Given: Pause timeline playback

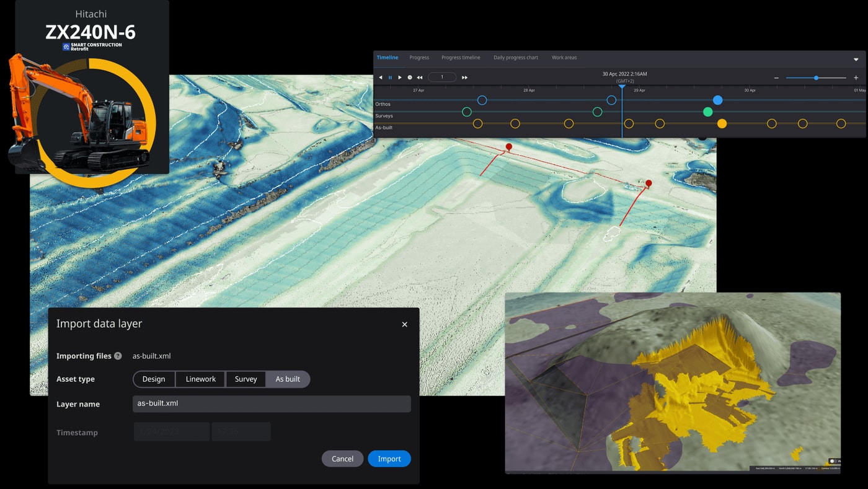Looking at the screenshot, I should pyautogui.click(x=390, y=77).
